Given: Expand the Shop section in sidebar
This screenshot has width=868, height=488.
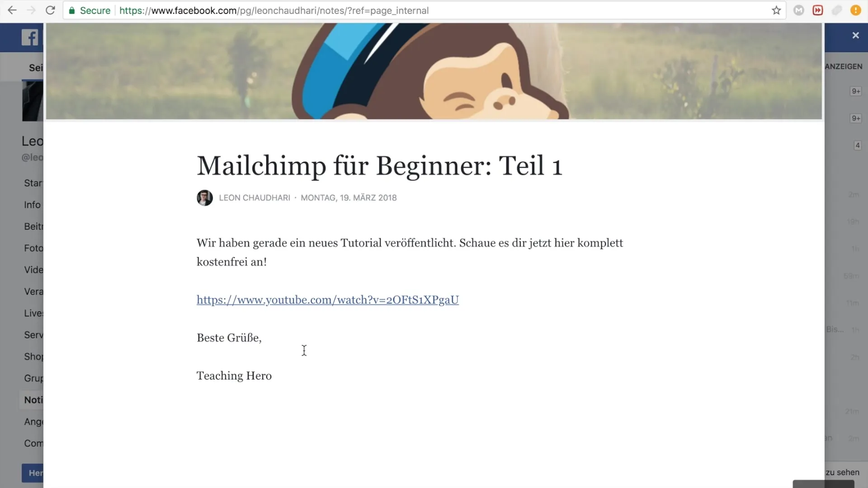Looking at the screenshot, I should pyautogui.click(x=33, y=357).
